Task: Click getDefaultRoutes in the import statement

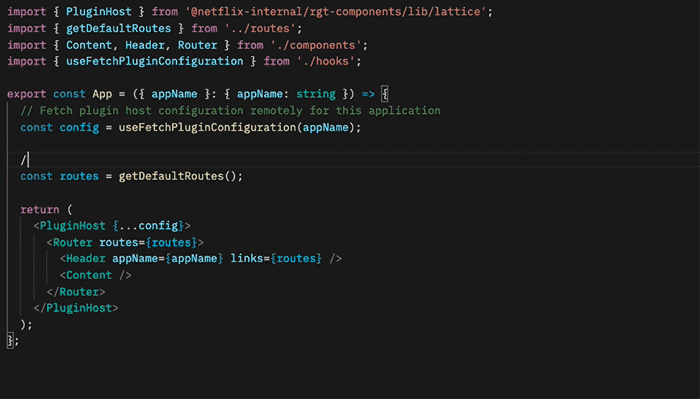Action: [118, 29]
